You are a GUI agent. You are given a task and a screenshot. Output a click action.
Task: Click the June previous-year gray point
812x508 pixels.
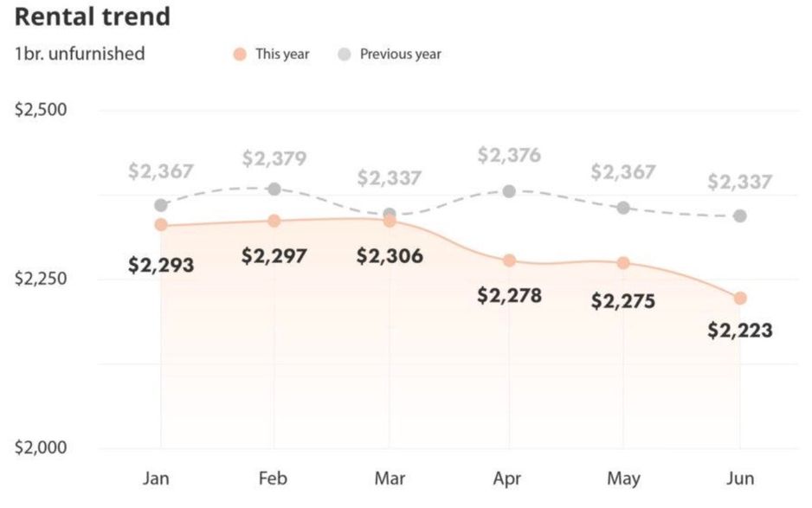tap(740, 215)
